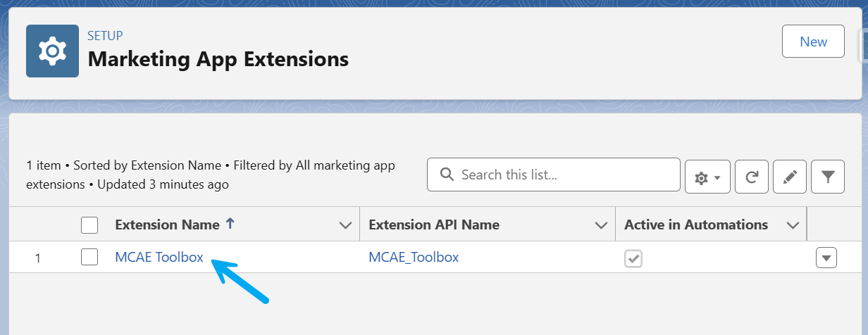Click the New button
868x335 pixels.
[813, 42]
